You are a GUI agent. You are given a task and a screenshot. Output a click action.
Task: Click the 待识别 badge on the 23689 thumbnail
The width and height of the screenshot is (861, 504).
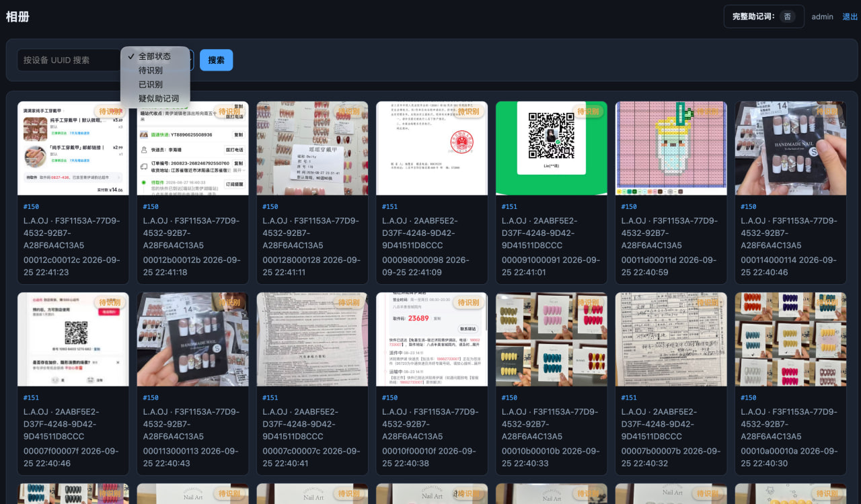pos(468,302)
